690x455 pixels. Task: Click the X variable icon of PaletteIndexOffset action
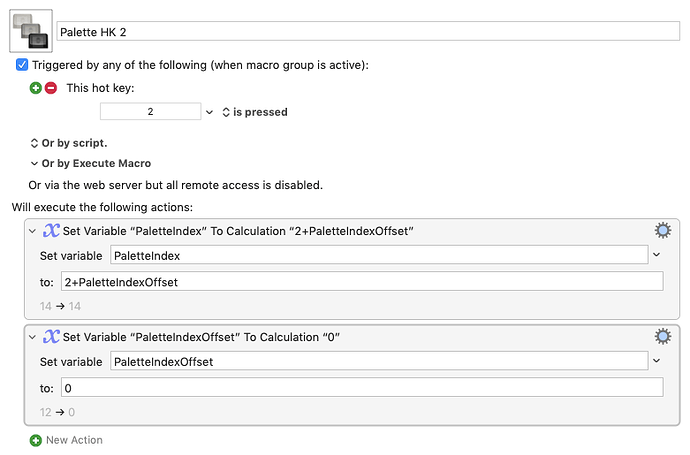51,336
